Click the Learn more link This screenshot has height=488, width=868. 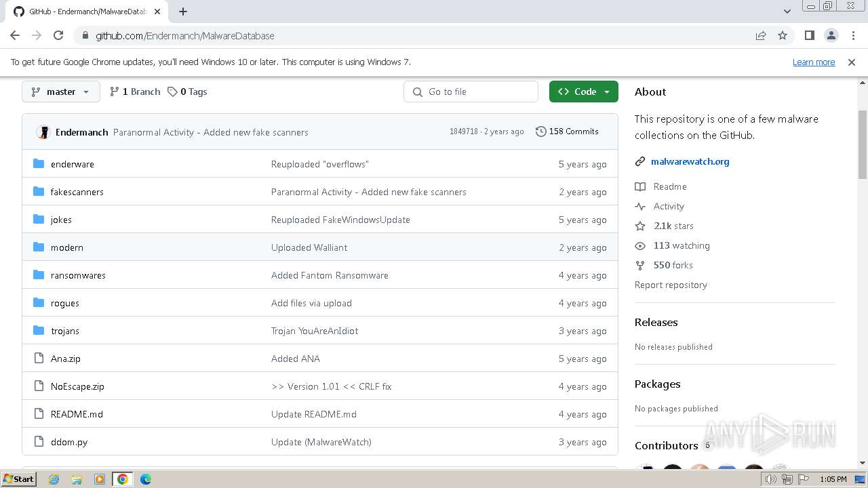pyautogui.click(x=814, y=62)
